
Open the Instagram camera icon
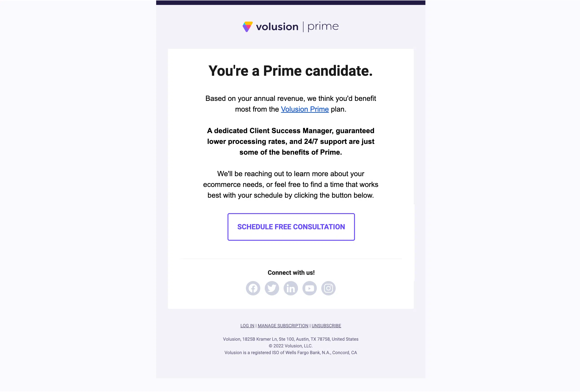pyautogui.click(x=328, y=288)
